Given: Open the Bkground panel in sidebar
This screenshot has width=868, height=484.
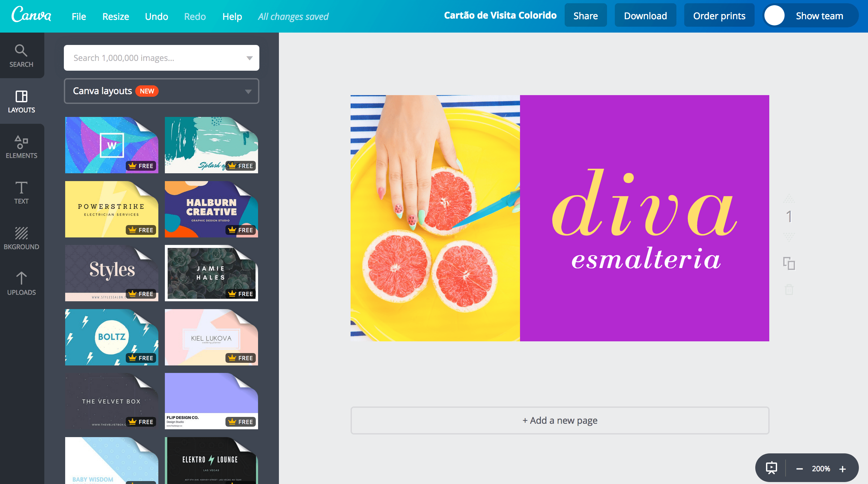Looking at the screenshot, I should pos(22,238).
